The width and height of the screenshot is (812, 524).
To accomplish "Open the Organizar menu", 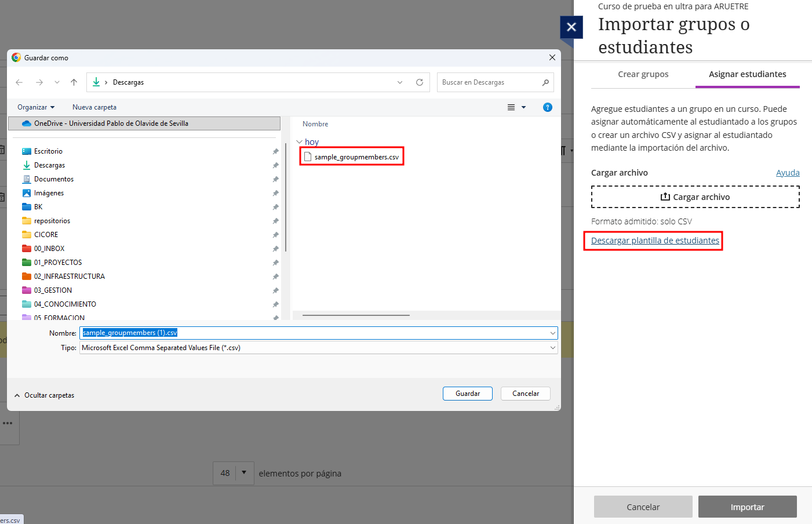I will pos(35,107).
